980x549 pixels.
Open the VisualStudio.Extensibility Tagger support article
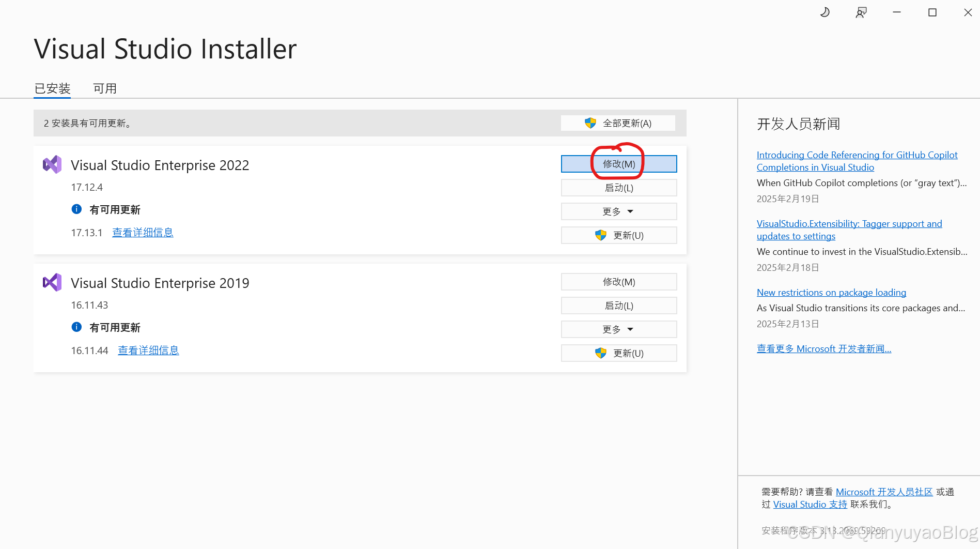pos(849,230)
